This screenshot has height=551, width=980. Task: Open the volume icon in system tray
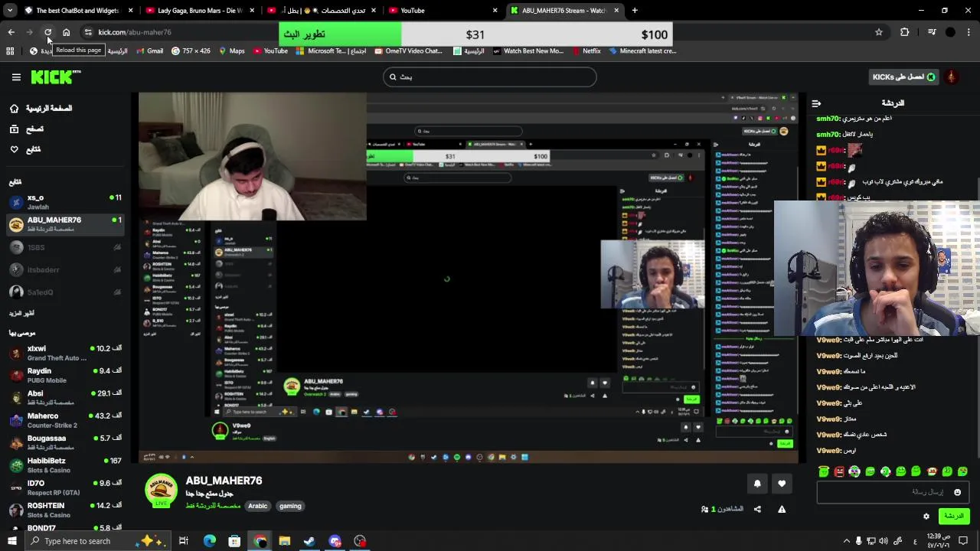pos(884,541)
